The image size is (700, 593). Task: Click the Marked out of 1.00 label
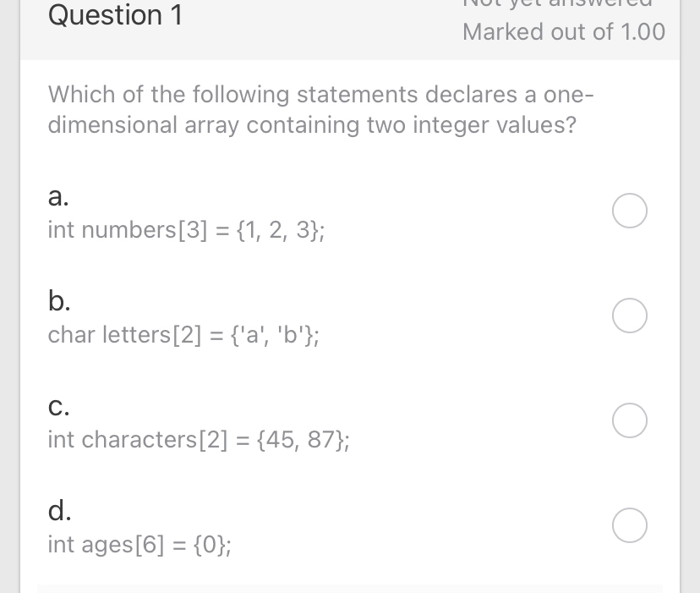point(564,32)
